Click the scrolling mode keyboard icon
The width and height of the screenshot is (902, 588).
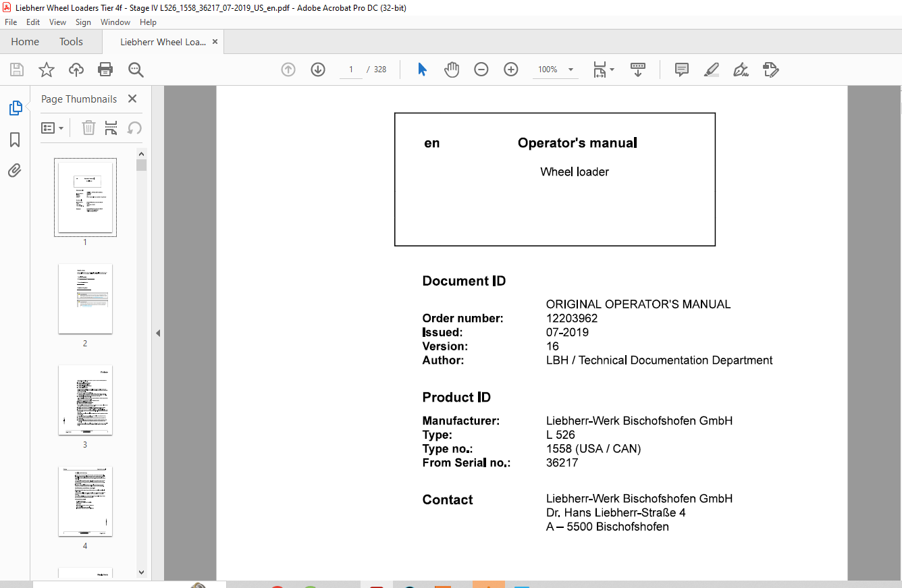[638, 70]
